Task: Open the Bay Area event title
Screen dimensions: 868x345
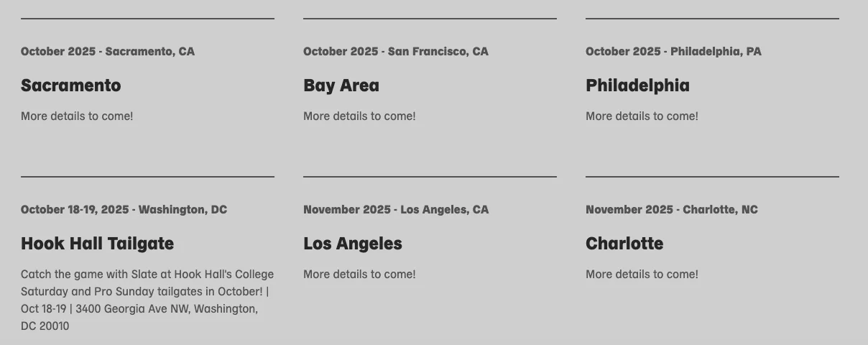Action: click(341, 86)
